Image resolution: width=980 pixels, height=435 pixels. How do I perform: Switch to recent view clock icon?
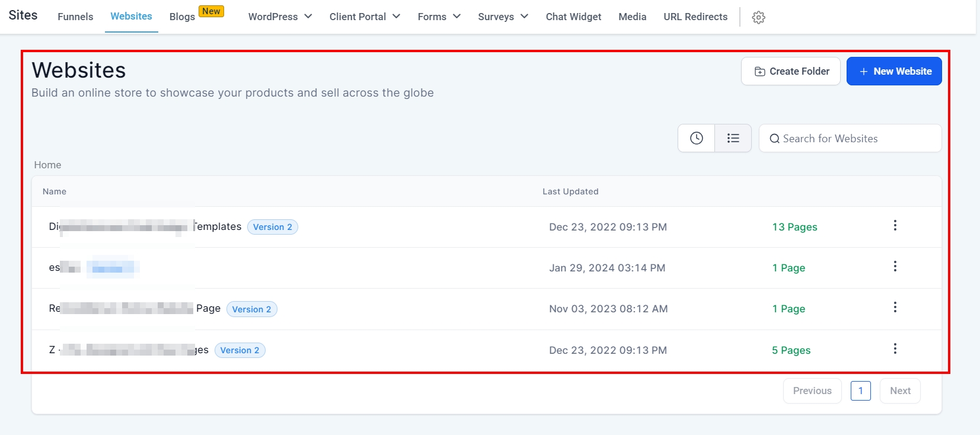point(697,138)
